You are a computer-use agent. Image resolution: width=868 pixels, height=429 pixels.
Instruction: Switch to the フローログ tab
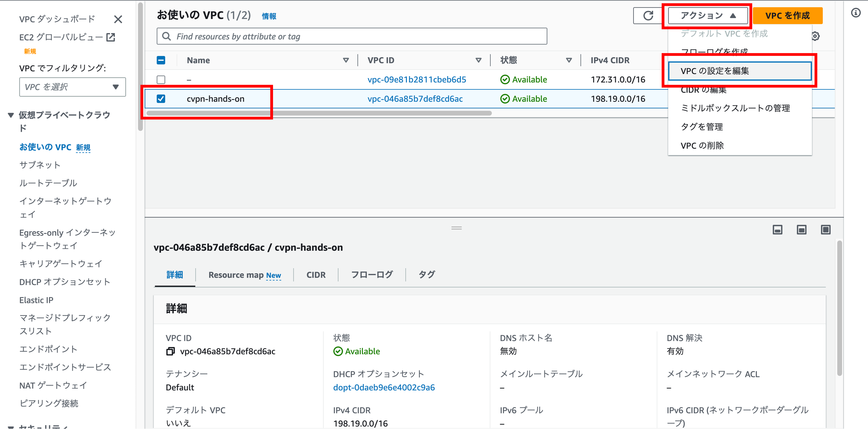[x=372, y=275]
